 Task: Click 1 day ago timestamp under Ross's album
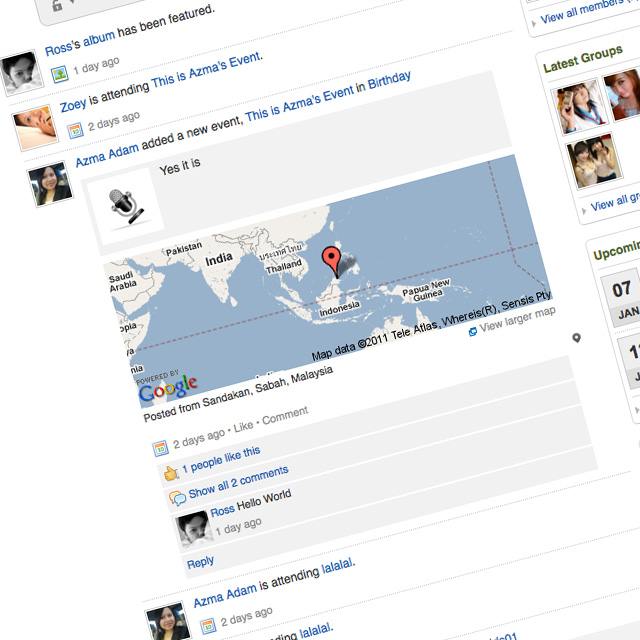click(x=96, y=65)
